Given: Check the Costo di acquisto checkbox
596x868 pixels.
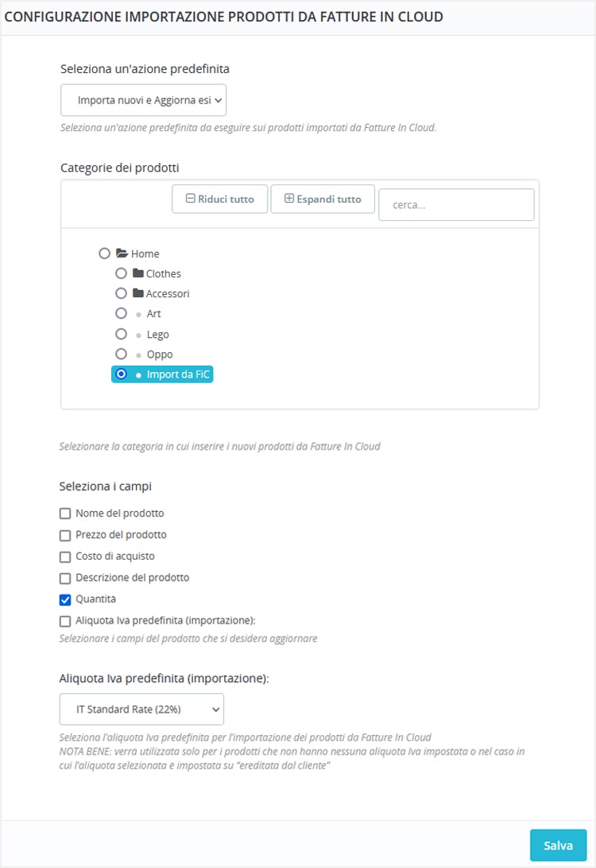Looking at the screenshot, I should pos(65,556).
